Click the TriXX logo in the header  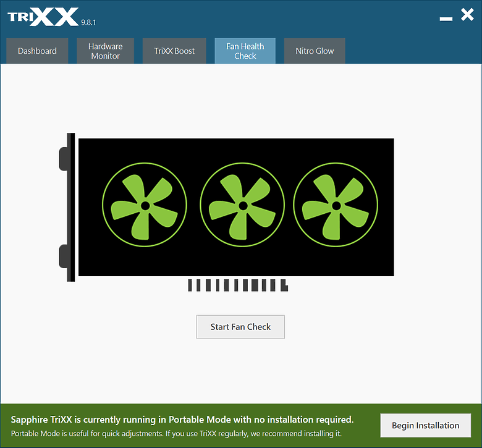pyautogui.click(x=43, y=17)
